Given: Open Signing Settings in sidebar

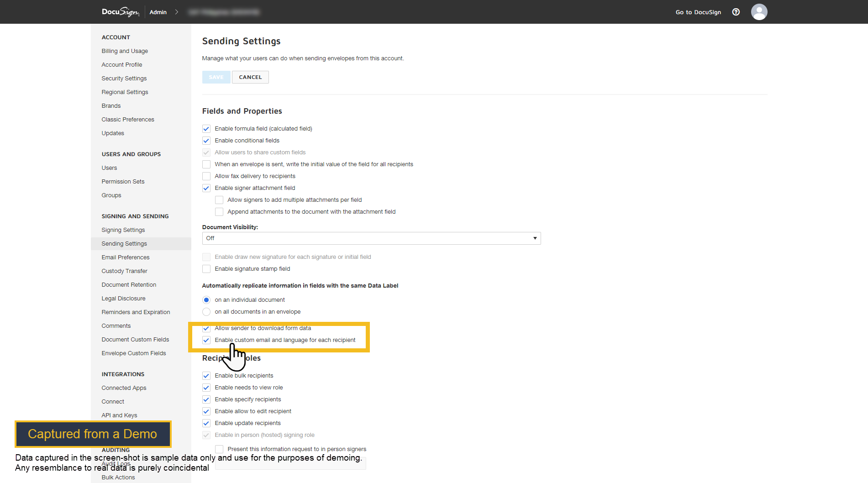Looking at the screenshot, I should click(x=123, y=230).
